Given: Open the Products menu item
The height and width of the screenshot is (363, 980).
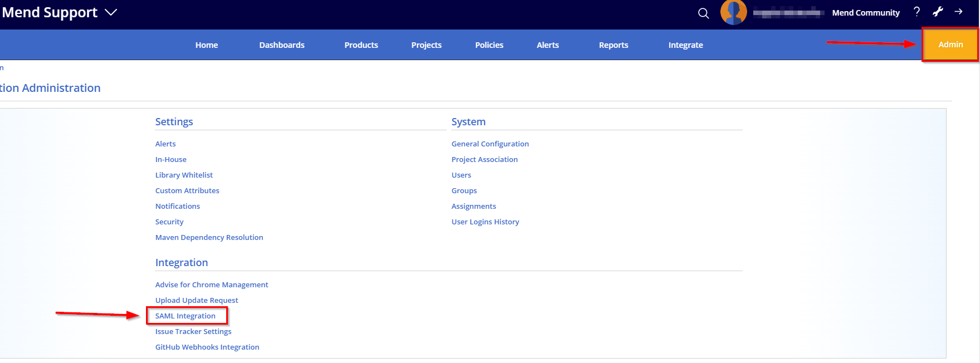Looking at the screenshot, I should [361, 45].
